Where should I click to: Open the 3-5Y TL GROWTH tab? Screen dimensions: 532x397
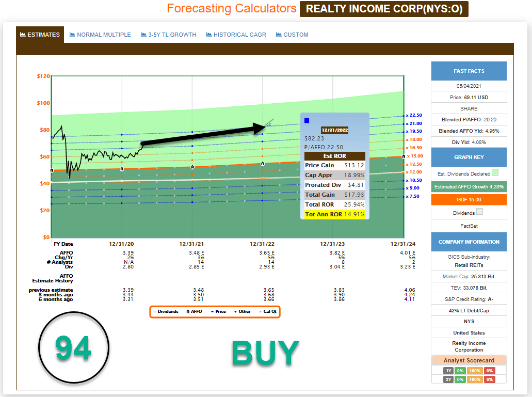tap(168, 35)
